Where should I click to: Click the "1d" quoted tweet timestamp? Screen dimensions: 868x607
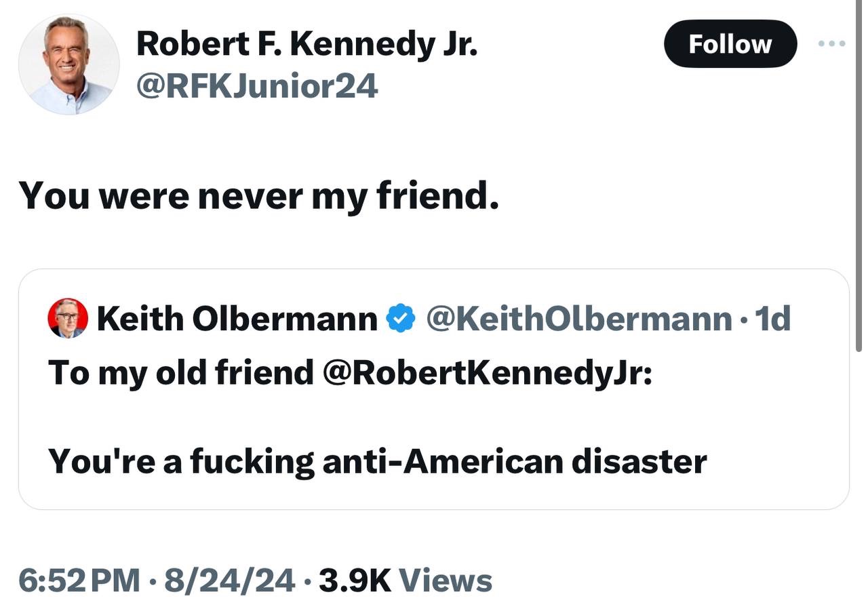772,319
